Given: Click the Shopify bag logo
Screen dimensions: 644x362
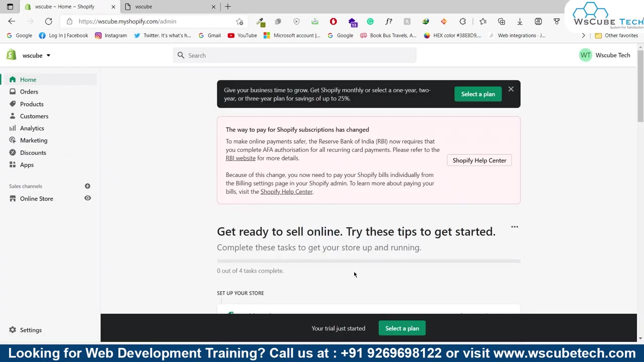Looking at the screenshot, I should (11, 55).
